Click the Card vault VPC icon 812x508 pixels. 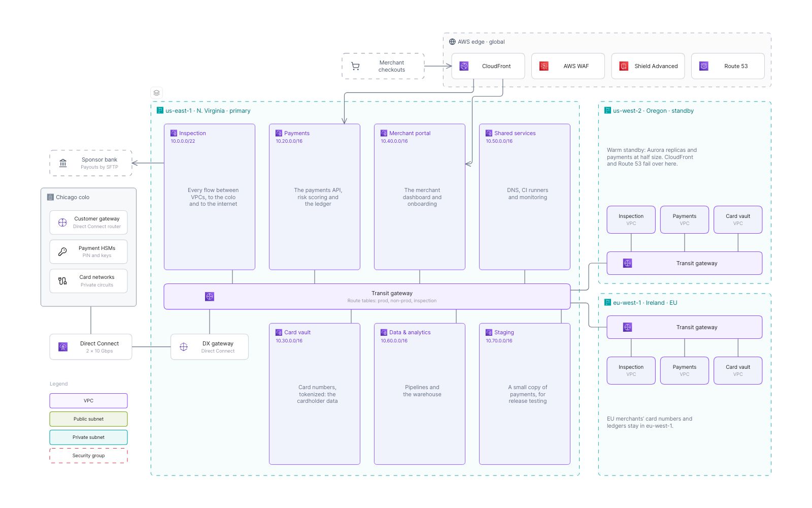pos(279,332)
